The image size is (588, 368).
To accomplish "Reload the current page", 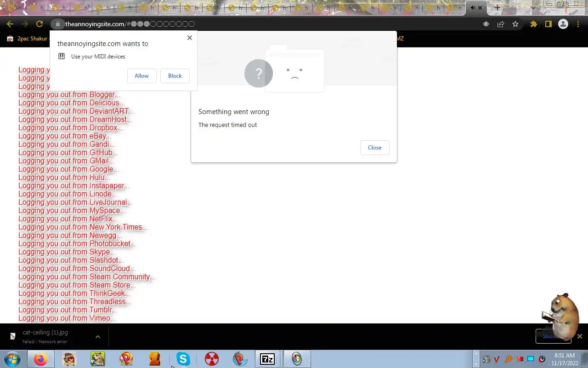I will (40, 24).
